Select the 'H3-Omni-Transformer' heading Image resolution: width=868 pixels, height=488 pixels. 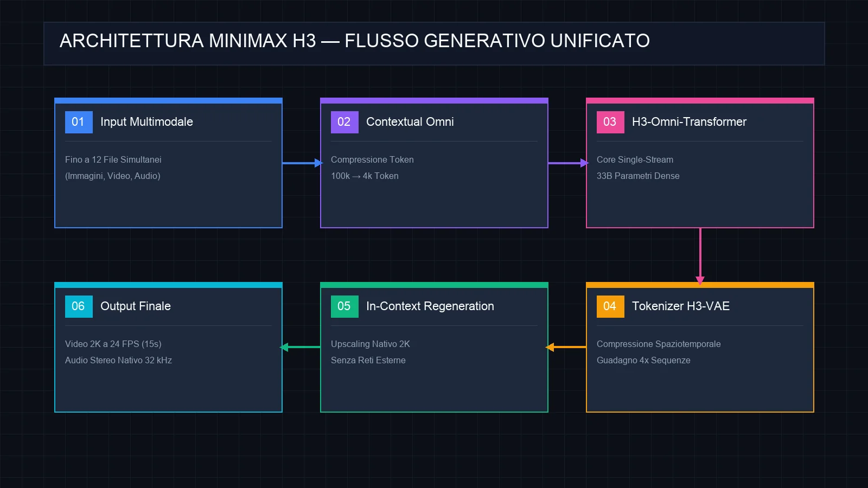pyautogui.click(x=689, y=122)
